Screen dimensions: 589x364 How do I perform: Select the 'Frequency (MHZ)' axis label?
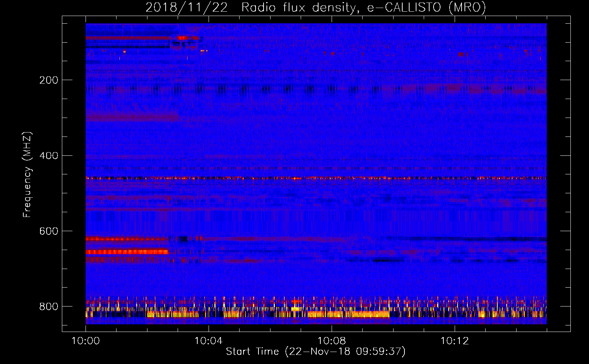click(x=27, y=174)
